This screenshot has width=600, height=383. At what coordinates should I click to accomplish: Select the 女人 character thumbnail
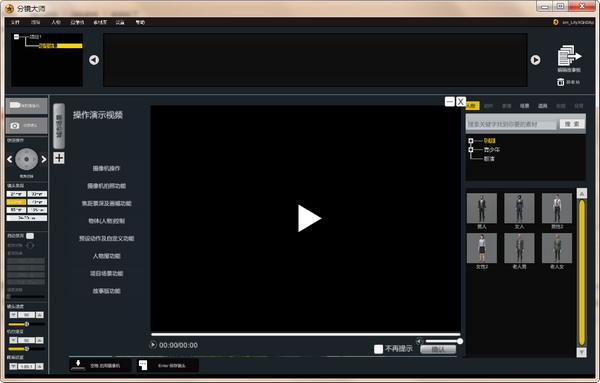coord(519,211)
